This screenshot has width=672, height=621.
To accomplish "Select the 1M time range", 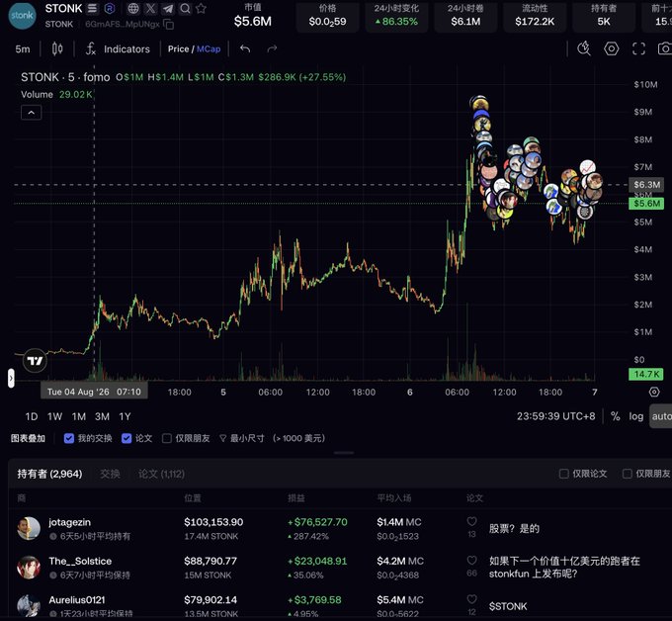I will pos(79,416).
